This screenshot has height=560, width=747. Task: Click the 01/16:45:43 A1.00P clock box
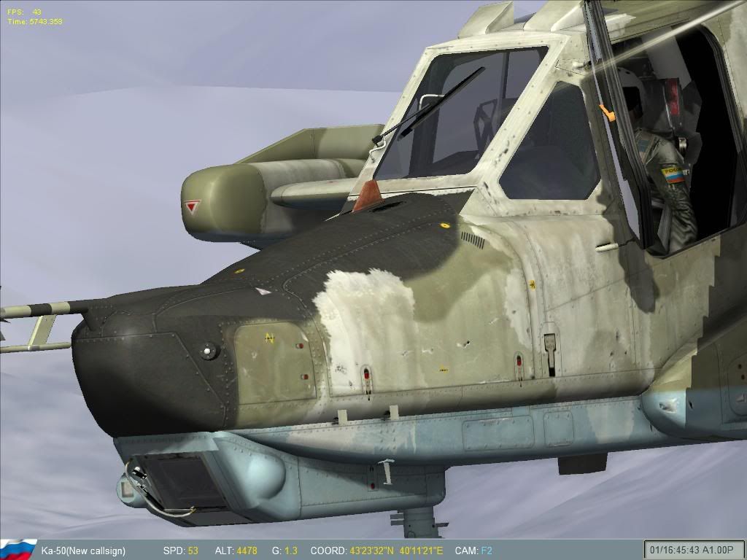click(693, 550)
